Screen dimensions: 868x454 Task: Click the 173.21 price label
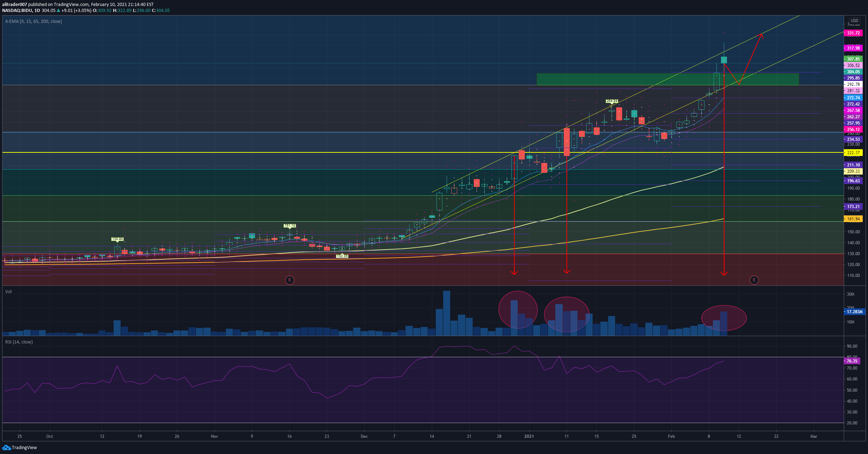point(853,207)
